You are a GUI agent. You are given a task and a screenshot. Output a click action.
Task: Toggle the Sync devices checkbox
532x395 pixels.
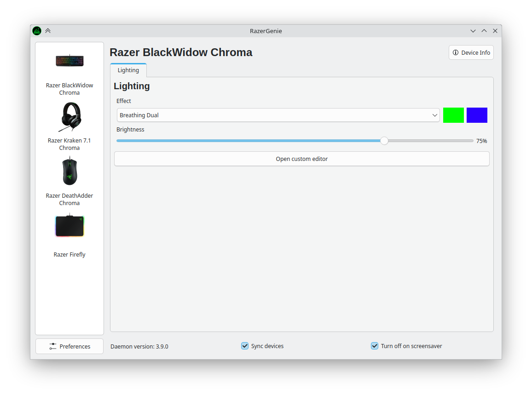click(245, 346)
